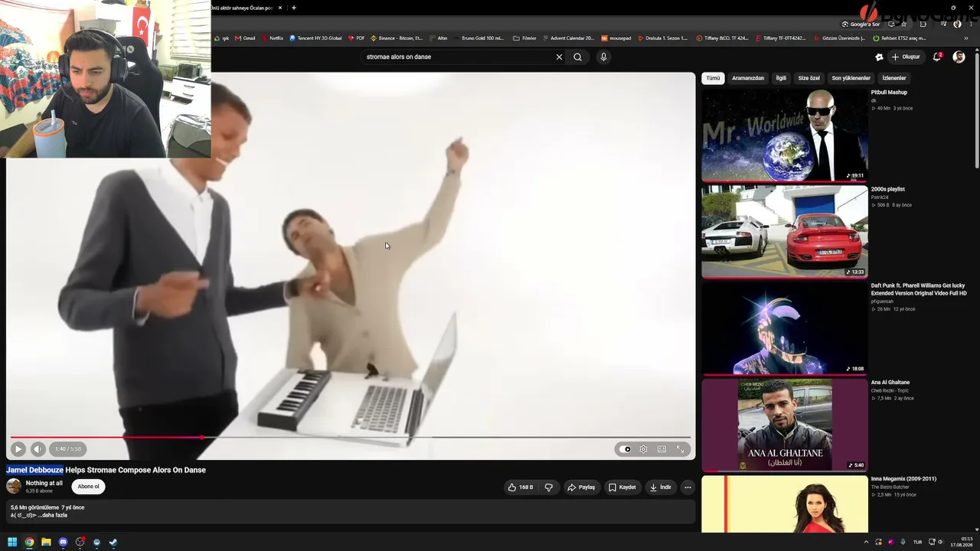Open the Bruno Gold 100 ml bookmark
Image resolution: width=980 pixels, height=551 pixels.
click(x=479, y=38)
